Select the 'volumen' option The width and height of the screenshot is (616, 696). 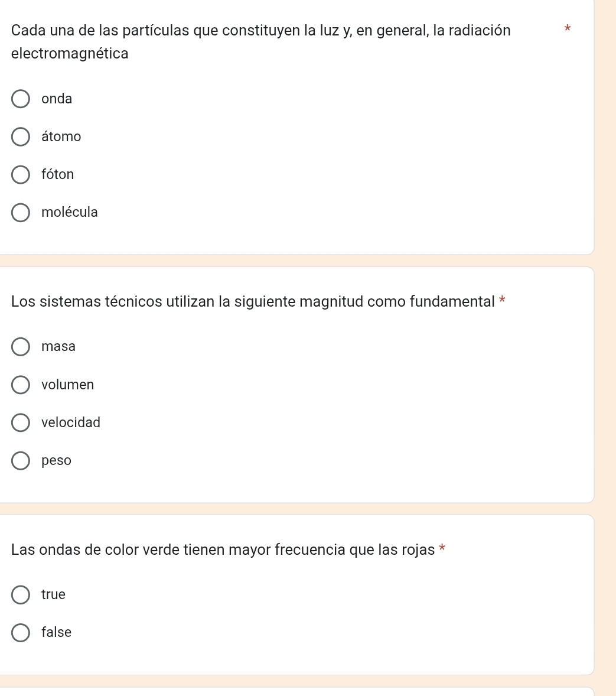tap(21, 385)
